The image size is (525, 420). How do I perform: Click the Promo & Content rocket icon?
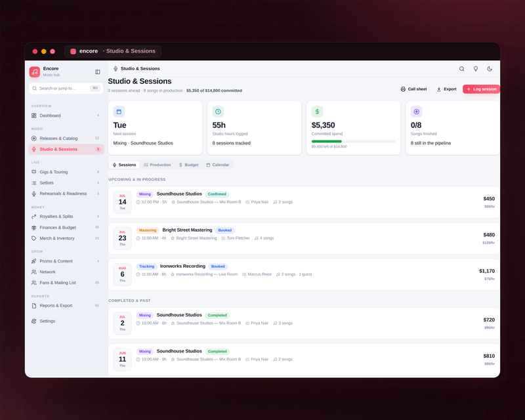point(34,261)
